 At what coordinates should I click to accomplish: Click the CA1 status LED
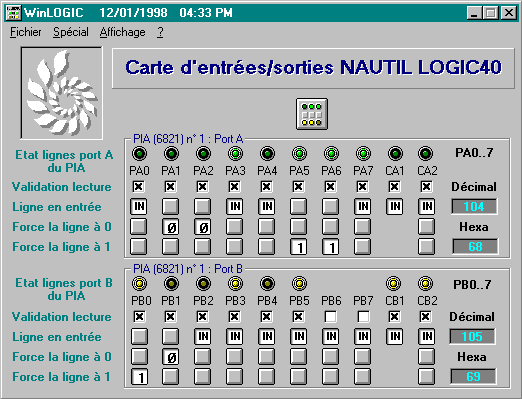click(395, 153)
